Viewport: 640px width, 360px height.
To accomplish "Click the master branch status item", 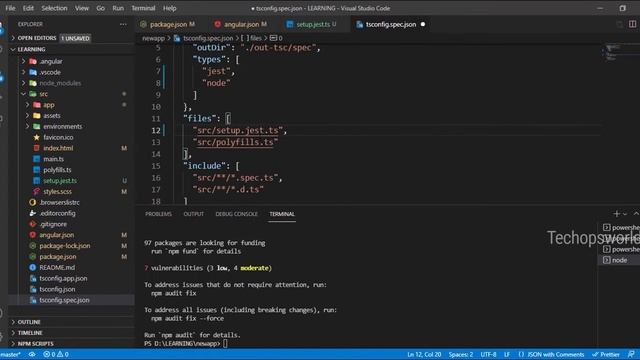I will point(11,355).
